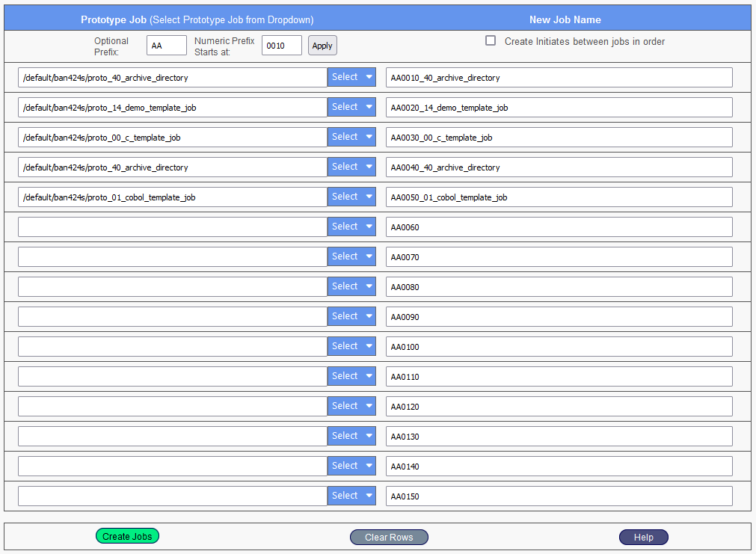Enable Create Initiates between jobs checkbox
The image size is (756, 554).
point(491,41)
